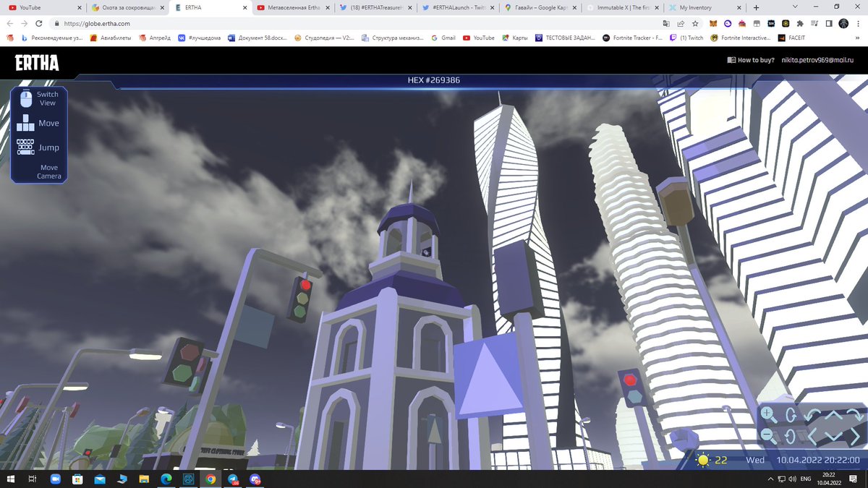Viewport: 868px width, 488px height.
Task: Switch to the My Inventory tab
Action: 705,7
